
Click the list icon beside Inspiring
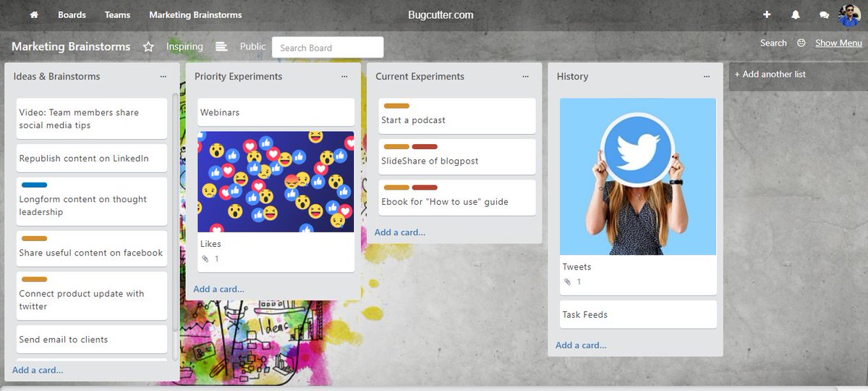click(221, 46)
